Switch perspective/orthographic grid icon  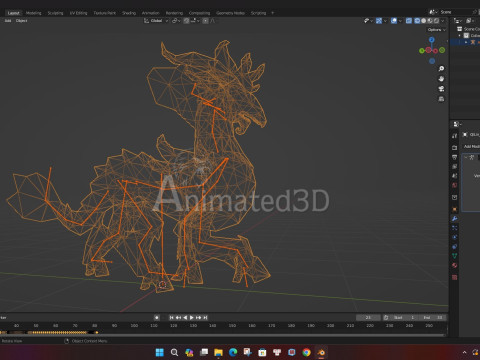pyautogui.click(x=441, y=99)
